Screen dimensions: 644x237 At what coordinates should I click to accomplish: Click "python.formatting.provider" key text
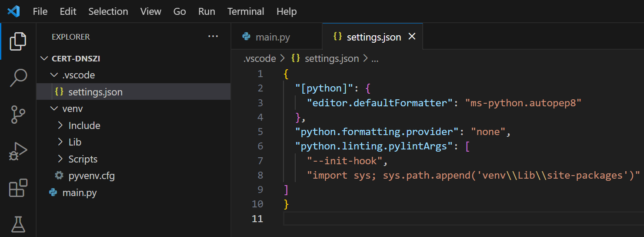(x=377, y=132)
